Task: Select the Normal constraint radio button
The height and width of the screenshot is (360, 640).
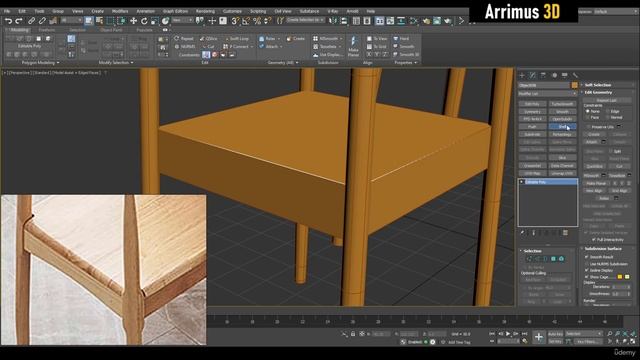Action: coord(608,117)
